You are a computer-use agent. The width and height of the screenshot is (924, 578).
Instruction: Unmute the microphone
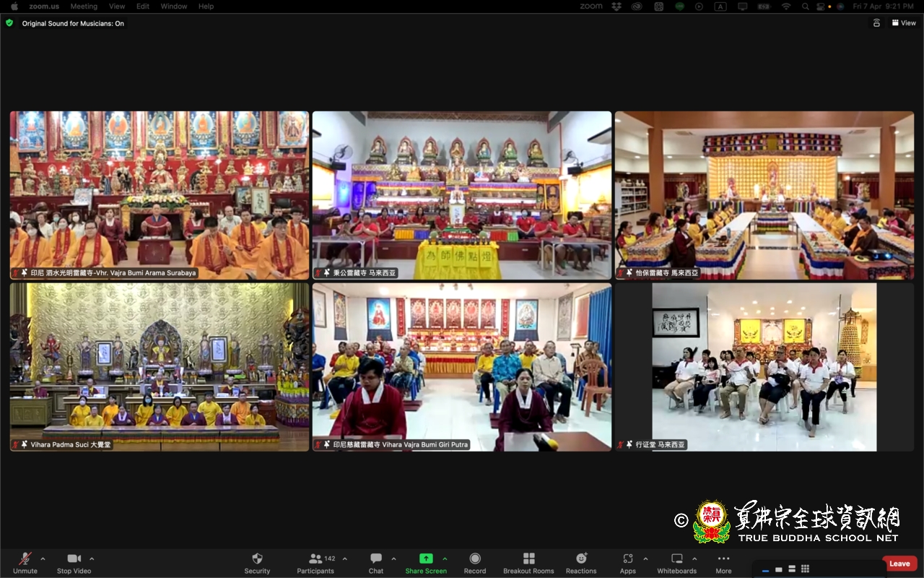(25, 563)
